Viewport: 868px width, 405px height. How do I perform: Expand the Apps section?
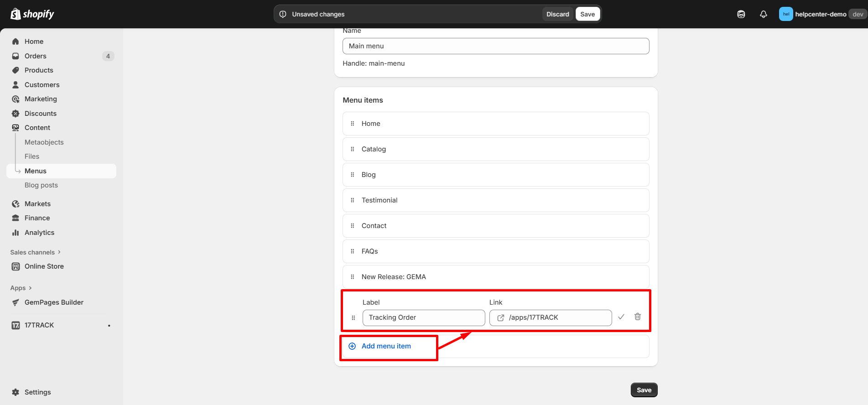coord(21,288)
